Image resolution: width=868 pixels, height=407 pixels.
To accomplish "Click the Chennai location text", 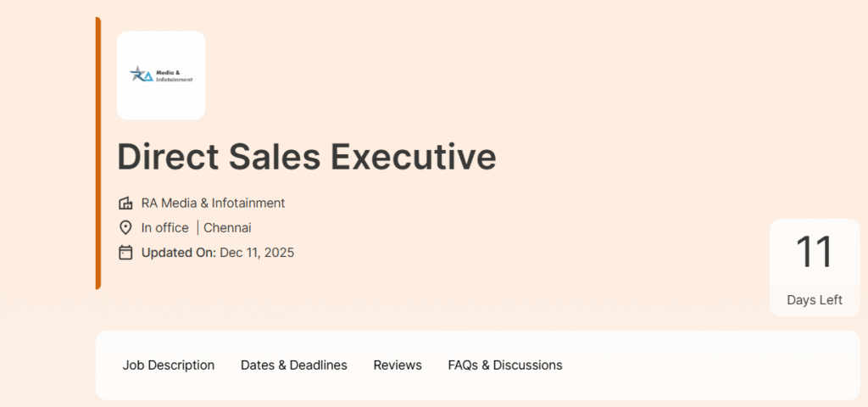I will click(x=227, y=228).
